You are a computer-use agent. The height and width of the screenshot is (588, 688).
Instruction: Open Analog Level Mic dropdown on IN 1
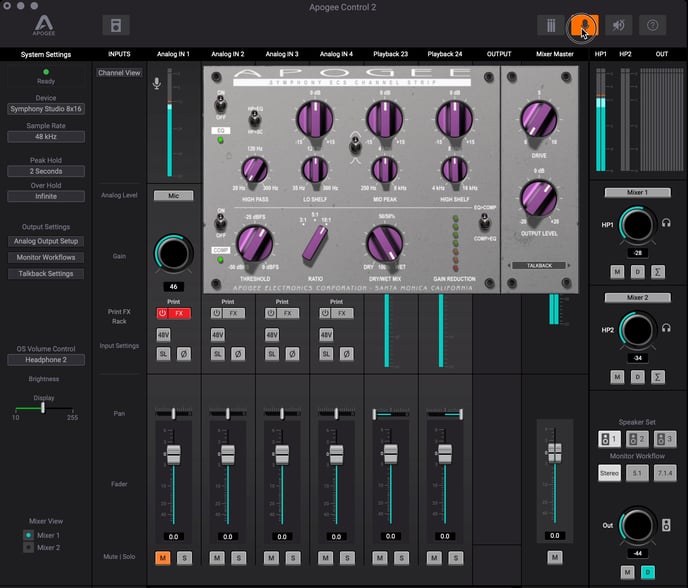173,195
